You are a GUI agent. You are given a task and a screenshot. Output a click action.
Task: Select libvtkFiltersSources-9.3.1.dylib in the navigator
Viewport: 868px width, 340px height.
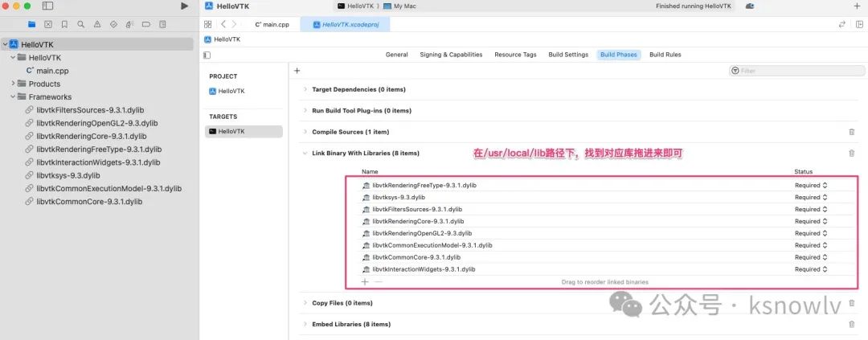(x=84, y=110)
